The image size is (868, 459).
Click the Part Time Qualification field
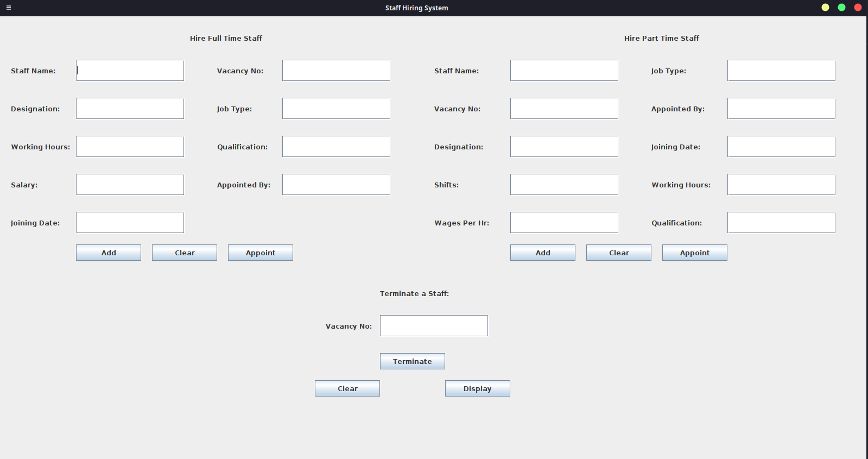pos(781,223)
